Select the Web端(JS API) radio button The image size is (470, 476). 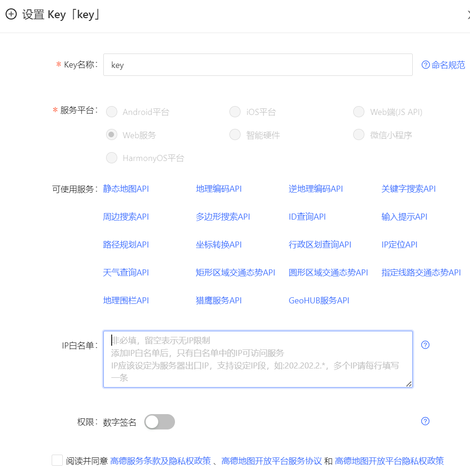tap(359, 112)
